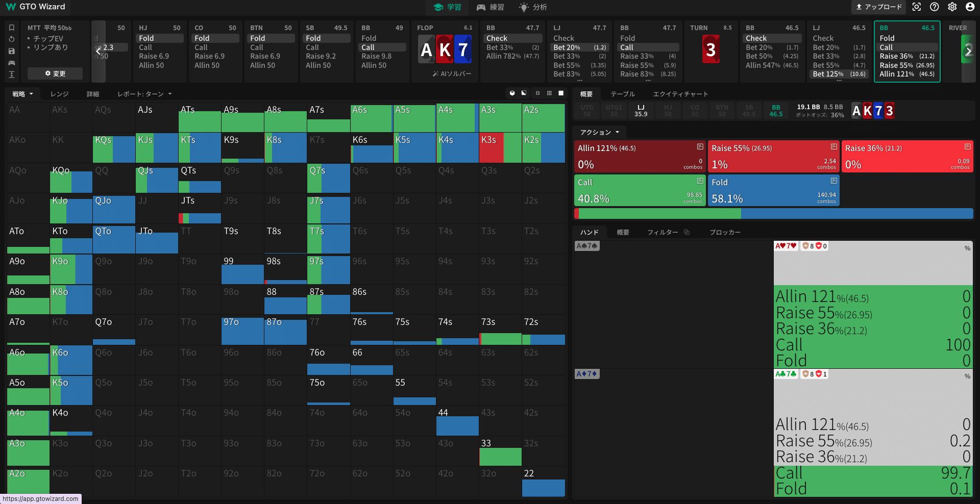The width and height of the screenshot is (980, 504).
Task: Click the K3s cell in range grid
Action: coord(500,147)
